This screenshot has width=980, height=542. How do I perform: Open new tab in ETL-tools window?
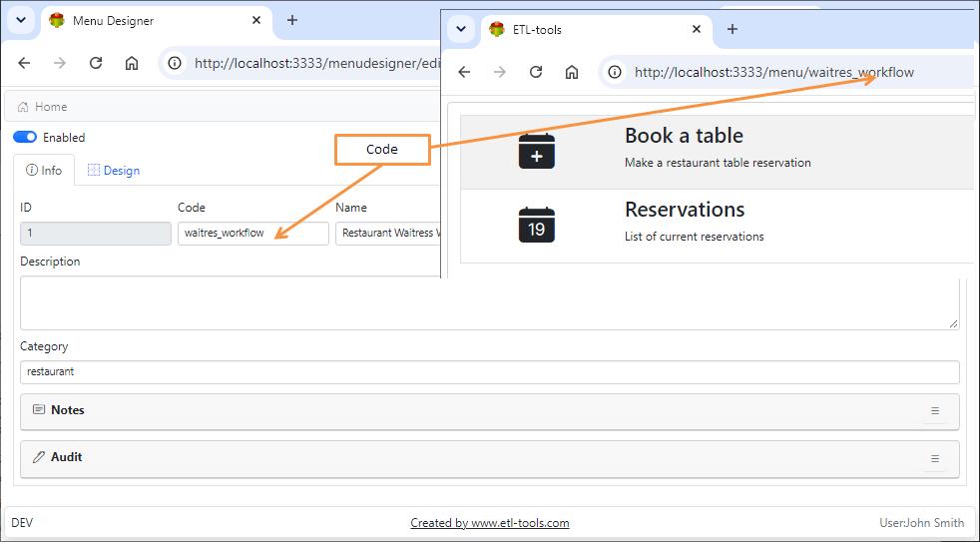[x=733, y=29]
